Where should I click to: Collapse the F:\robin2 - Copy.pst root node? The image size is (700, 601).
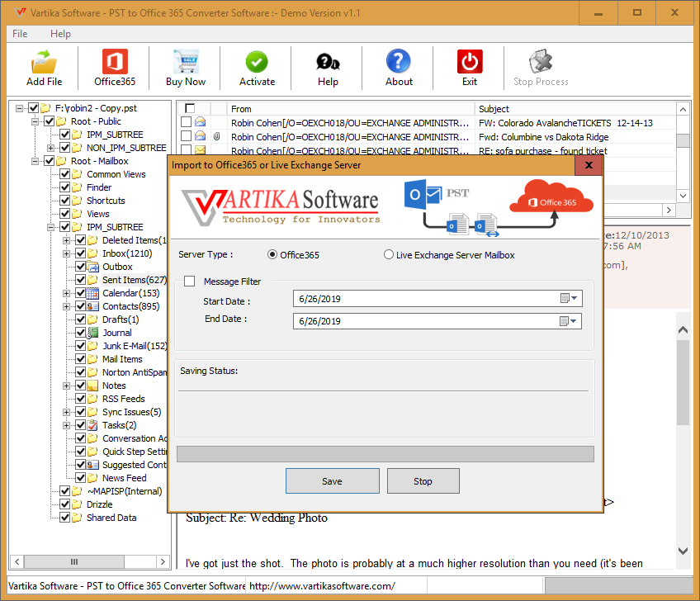coord(19,108)
